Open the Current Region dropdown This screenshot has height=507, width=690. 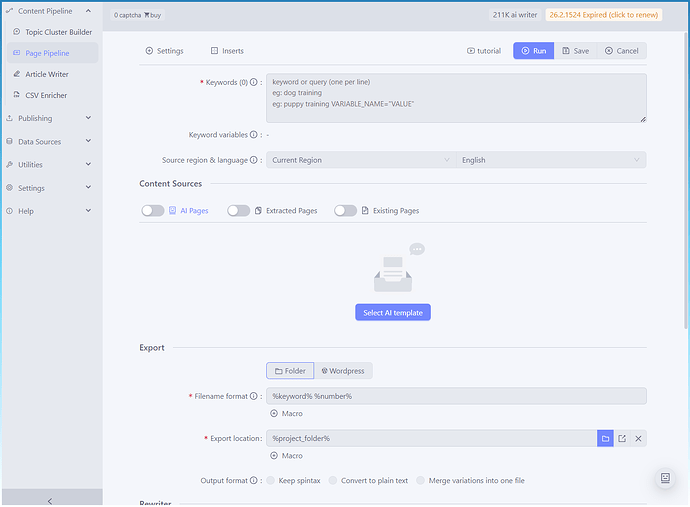click(x=360, y=160)
